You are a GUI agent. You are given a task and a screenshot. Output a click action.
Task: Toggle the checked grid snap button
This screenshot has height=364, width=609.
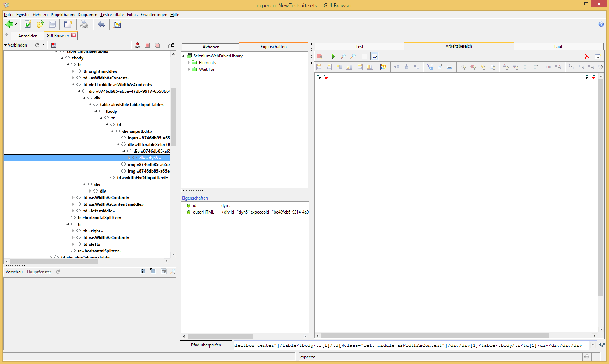374,56
